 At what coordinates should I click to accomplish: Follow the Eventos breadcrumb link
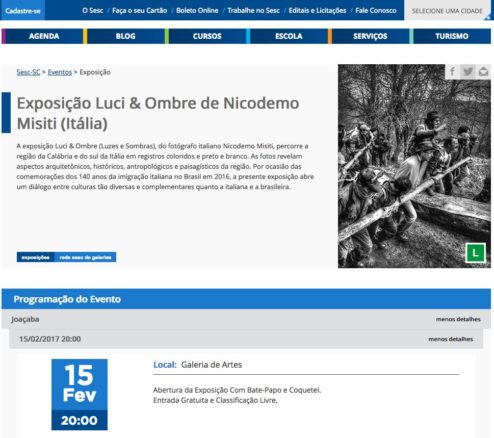[60, 72]
